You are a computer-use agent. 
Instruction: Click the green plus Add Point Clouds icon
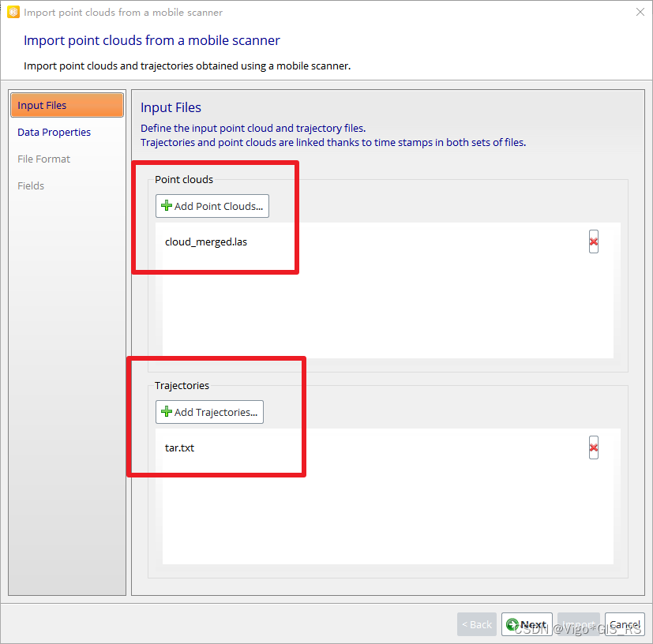(x=167, y=206)
